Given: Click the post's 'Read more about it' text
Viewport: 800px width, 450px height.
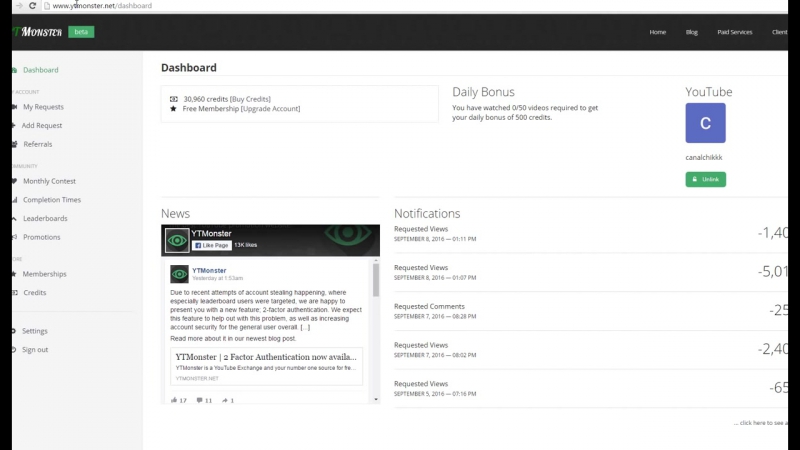Looking at the screenshot, I should [x=233, y=339].
